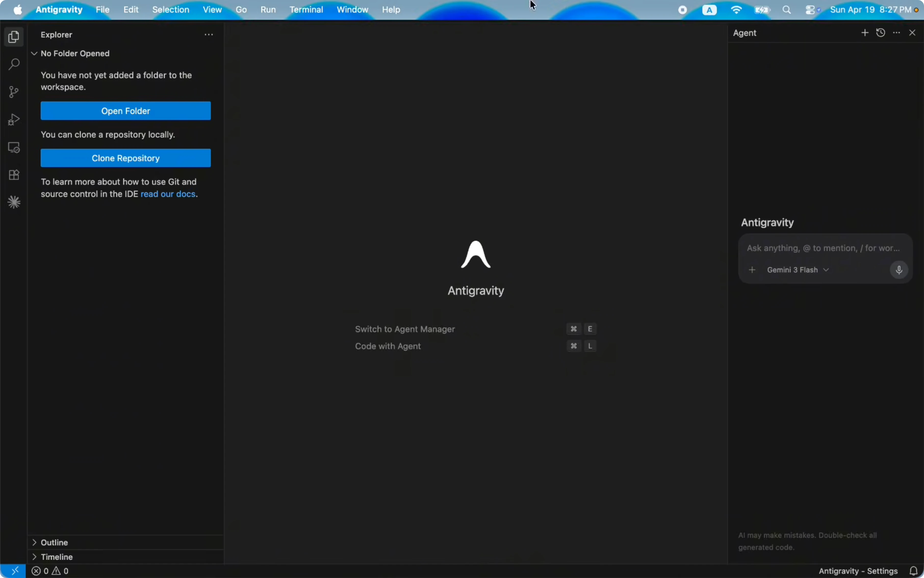Open the Window menu
Image resolution: width=924 pixels, height=578 pixels.
[x=352, y=10]
